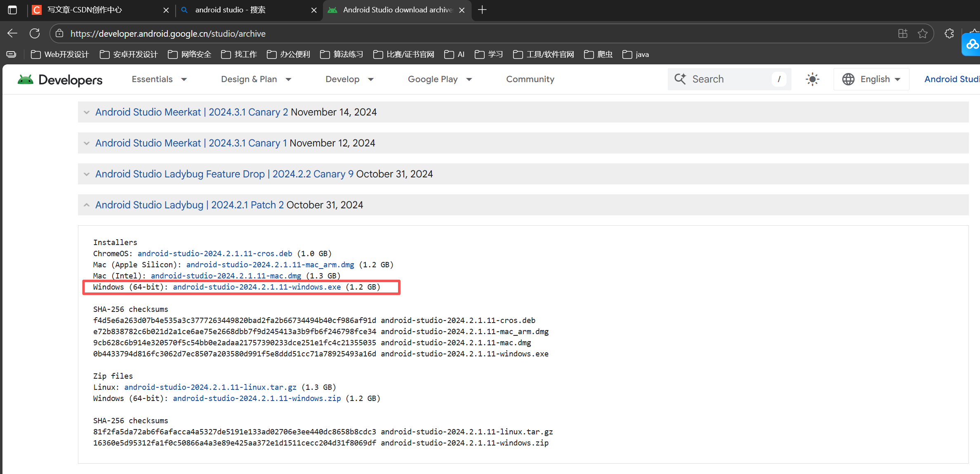The height and width of the screenshot is (474, 980).
Task: Click the mac.dmg checksum starting 9cb628c6
Action: [235, 342]
